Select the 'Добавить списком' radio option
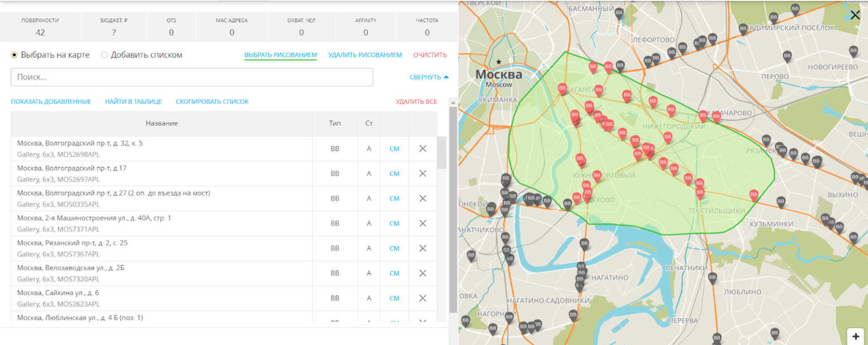Viewport: 868px width, 345px height. point(105,55)
